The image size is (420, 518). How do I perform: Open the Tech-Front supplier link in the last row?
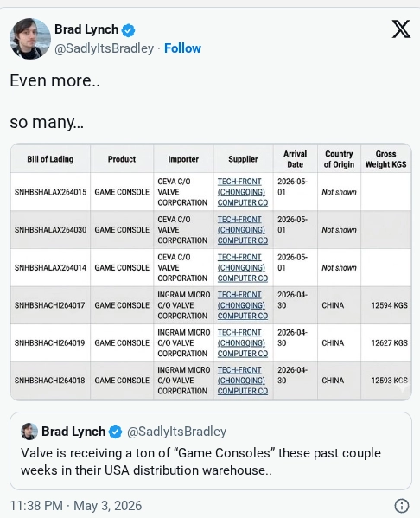click(243, 381)
